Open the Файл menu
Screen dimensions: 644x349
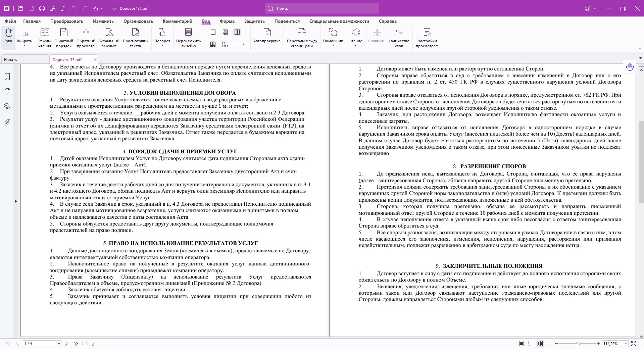[x=10, y=21]
